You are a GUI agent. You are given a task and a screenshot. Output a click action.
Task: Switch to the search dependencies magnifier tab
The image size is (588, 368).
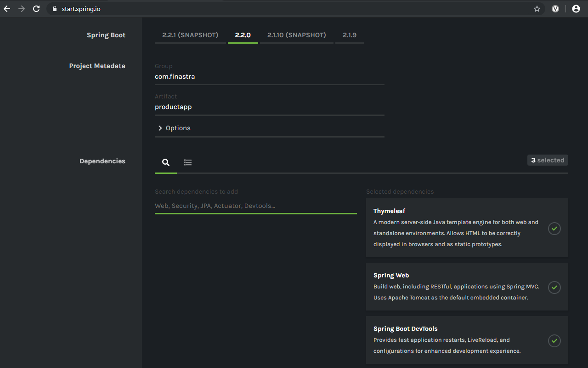pyautogui.click(x=166, y=162)
